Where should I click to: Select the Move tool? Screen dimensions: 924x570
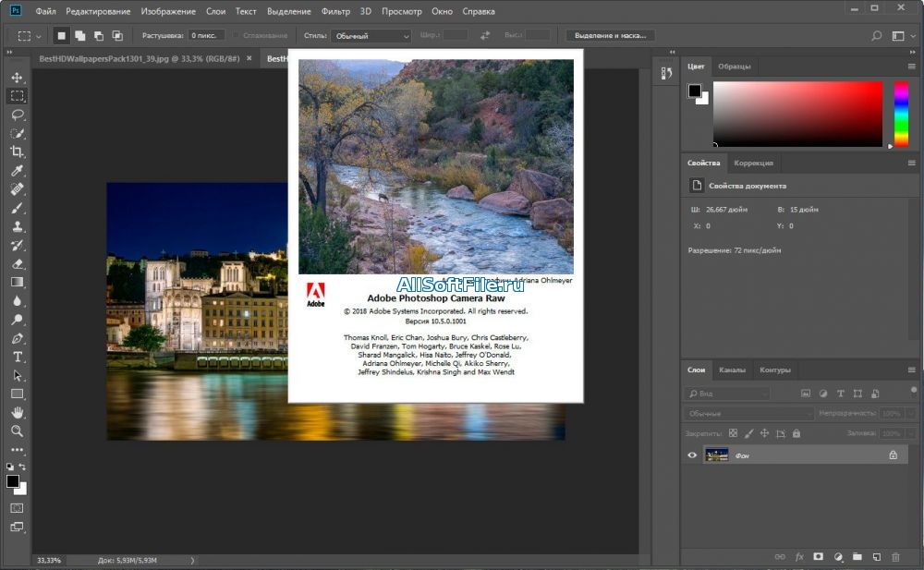pos(17,78)
